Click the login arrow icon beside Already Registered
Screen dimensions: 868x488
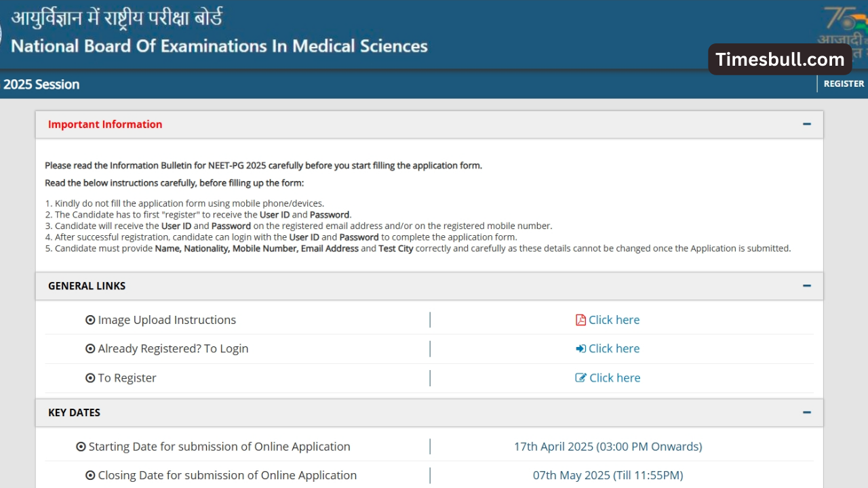pyautogui.click(x=580, y=348)
